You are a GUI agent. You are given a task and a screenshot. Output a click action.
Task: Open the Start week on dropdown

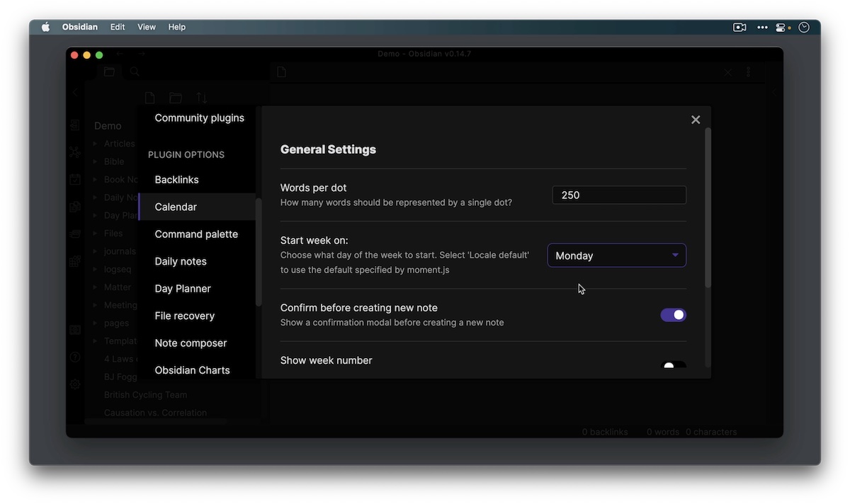[x=617, y=256]
